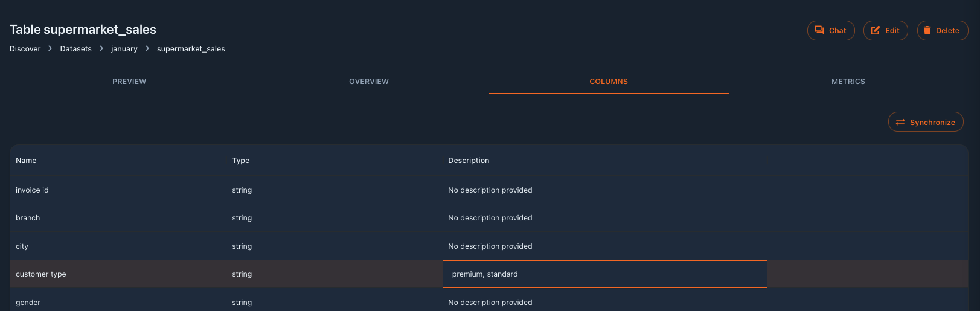Select the Columns tab
Viewport: 980px width, 311px height.
(609, 81)
